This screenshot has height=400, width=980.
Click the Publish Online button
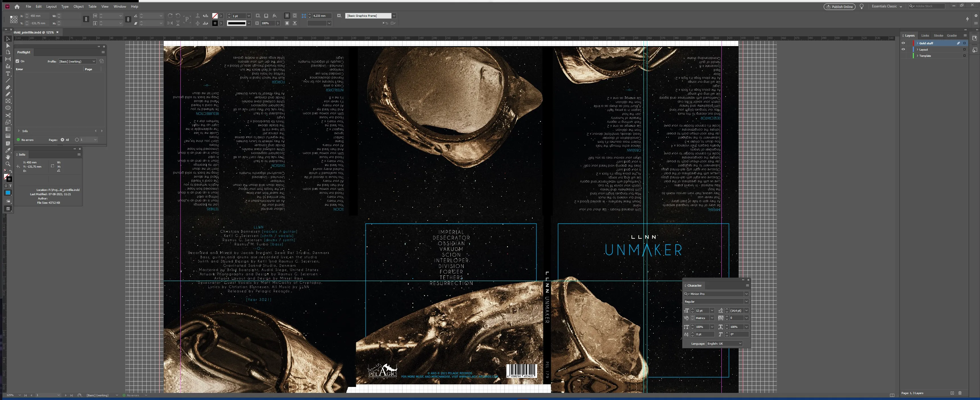tap(840, 7)
